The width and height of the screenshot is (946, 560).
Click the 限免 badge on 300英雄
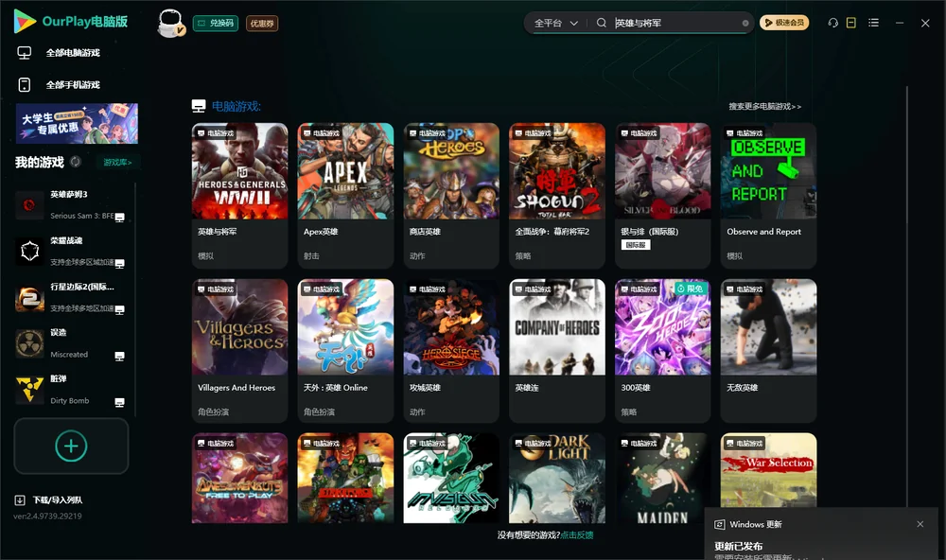click(x=691, y=289)
